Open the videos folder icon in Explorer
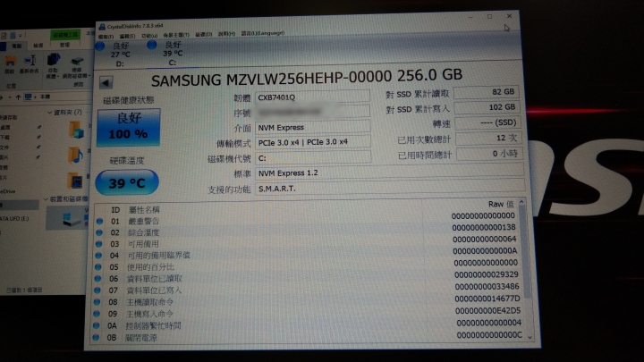This screenshot has height=362, width=644. point(75,181)
